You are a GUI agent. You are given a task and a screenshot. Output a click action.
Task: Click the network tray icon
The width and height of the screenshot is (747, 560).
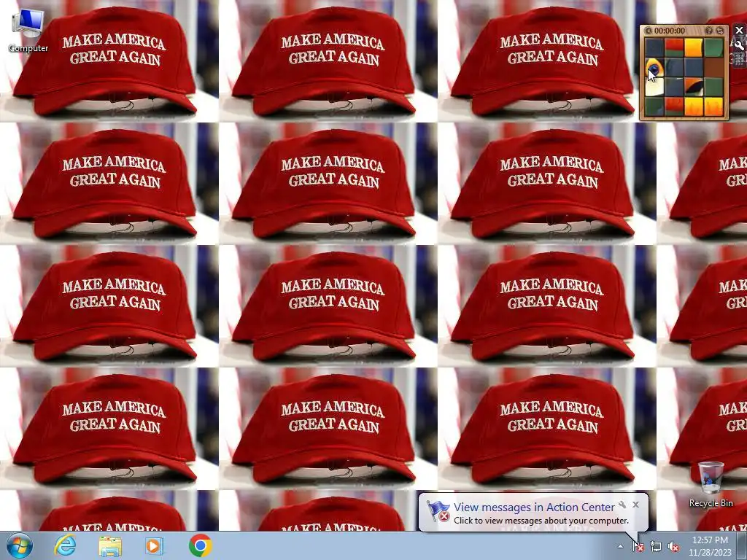click(x=656, y=547)
